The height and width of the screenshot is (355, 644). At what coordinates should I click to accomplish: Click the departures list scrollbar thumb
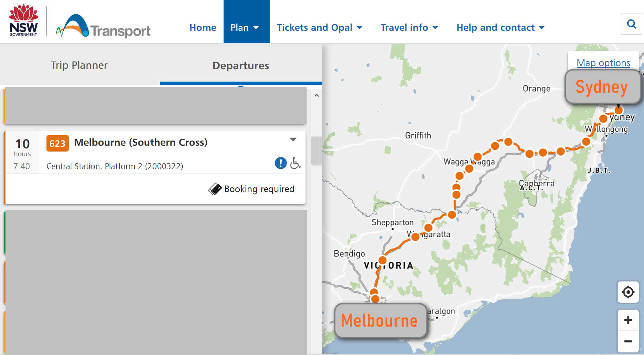click(317, 151)
